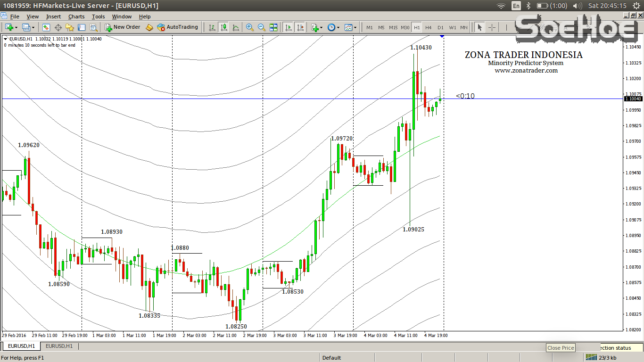The height and width of the screenshot is (362, 644).
Task: Switch to second EURUSD,H1 chart tab
Action: [59, 346]
